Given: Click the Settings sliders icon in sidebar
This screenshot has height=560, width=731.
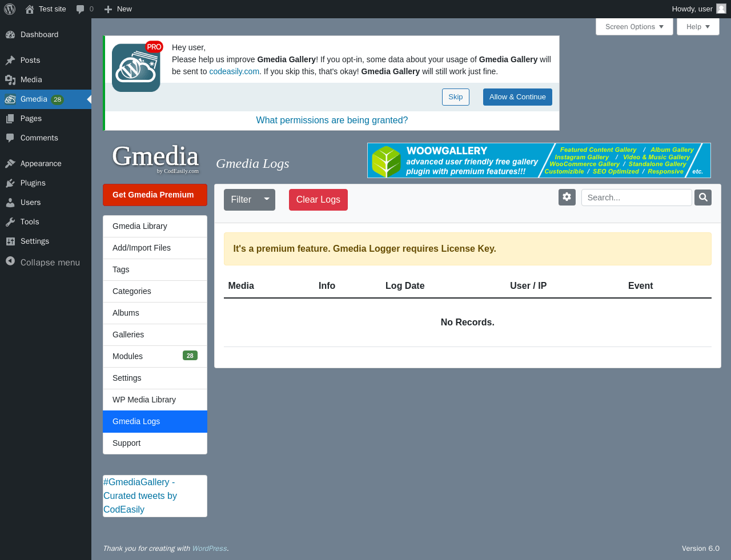Looking at the screenshot, I should (10, 241).
